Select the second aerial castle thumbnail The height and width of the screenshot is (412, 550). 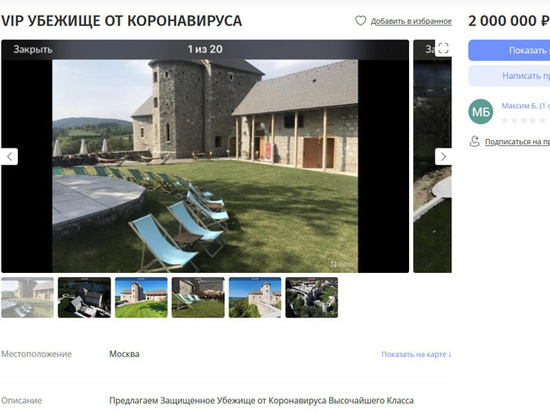pyautogui.click(x=84, y=298)
